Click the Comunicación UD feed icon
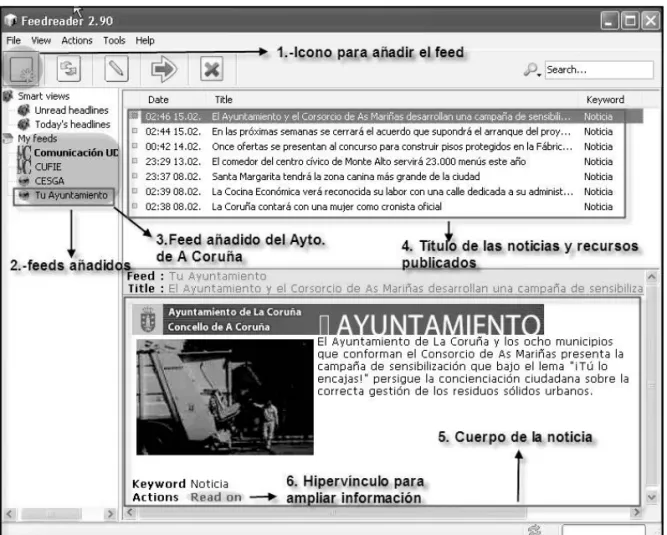The image size is (667, 535). (24, 152)
